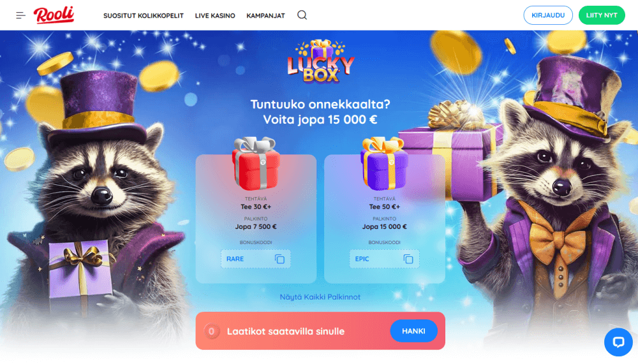This screenshot has width=638, height=364.
Task: Click the Laatikot saatavilla sinulle banner
Action: click(x=320, y=331)
